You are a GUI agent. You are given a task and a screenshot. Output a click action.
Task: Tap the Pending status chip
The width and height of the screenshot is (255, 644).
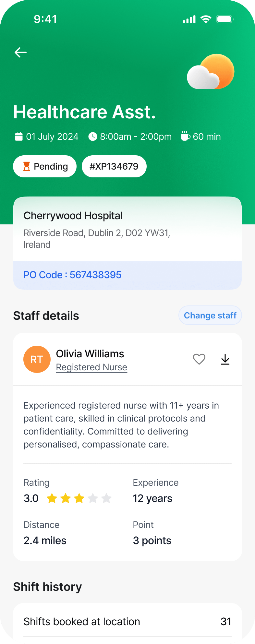tap(45, 167)
